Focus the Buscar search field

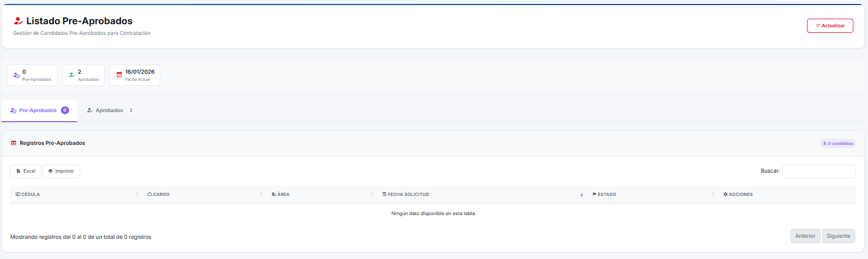pos(819,171)
